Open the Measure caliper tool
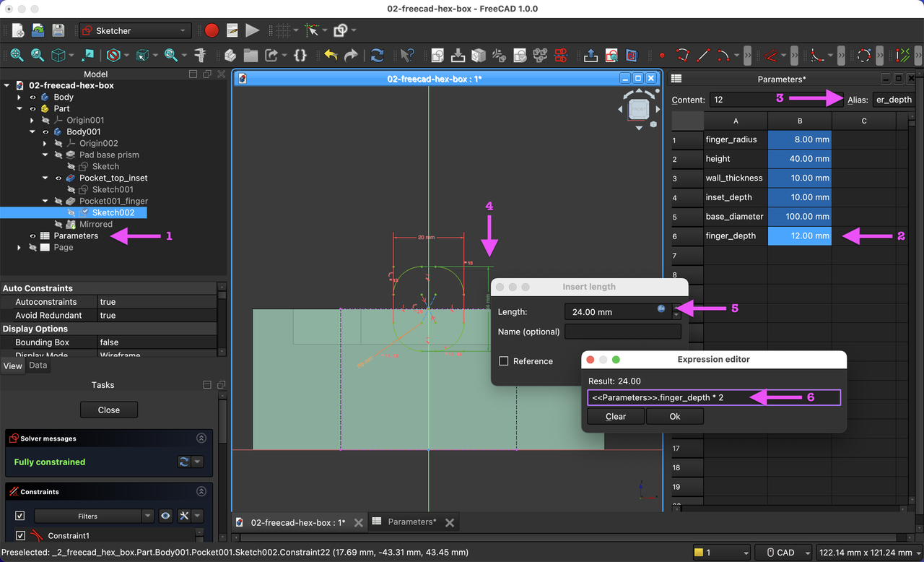 coord(201,55)
